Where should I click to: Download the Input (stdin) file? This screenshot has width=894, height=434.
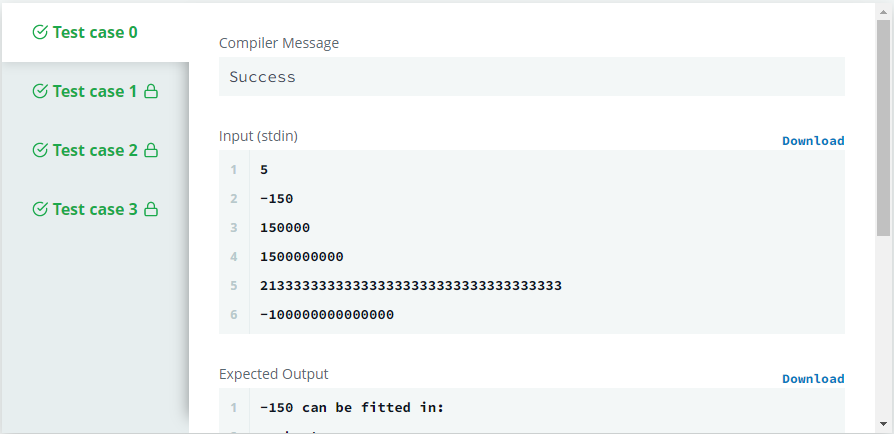click(x=813, y=141)
